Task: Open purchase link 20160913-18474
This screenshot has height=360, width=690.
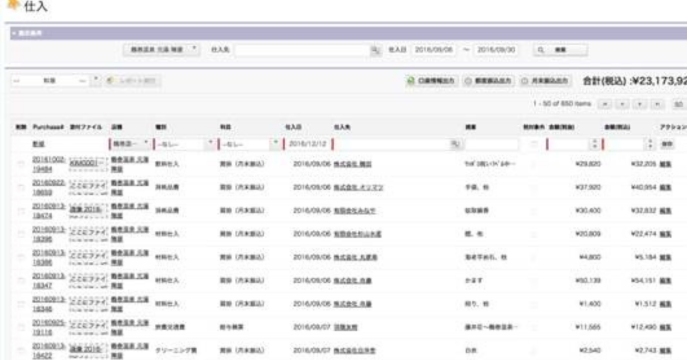Action: 48,211
